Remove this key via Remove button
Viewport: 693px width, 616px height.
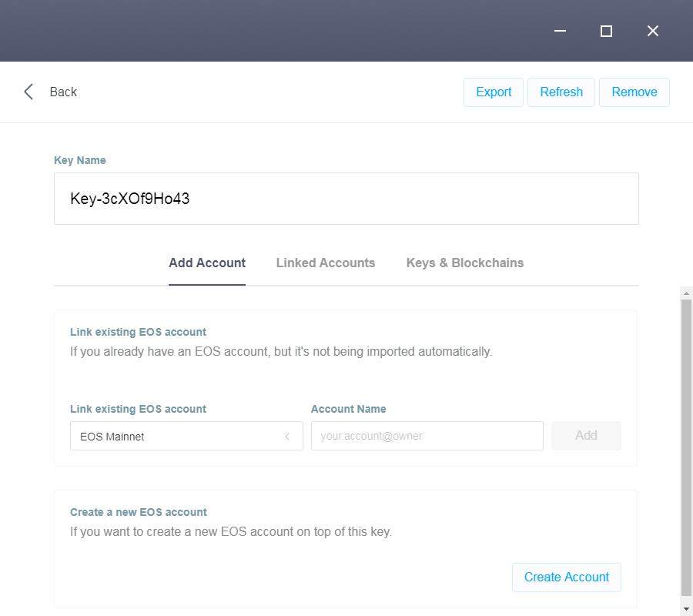coord(634,92)
